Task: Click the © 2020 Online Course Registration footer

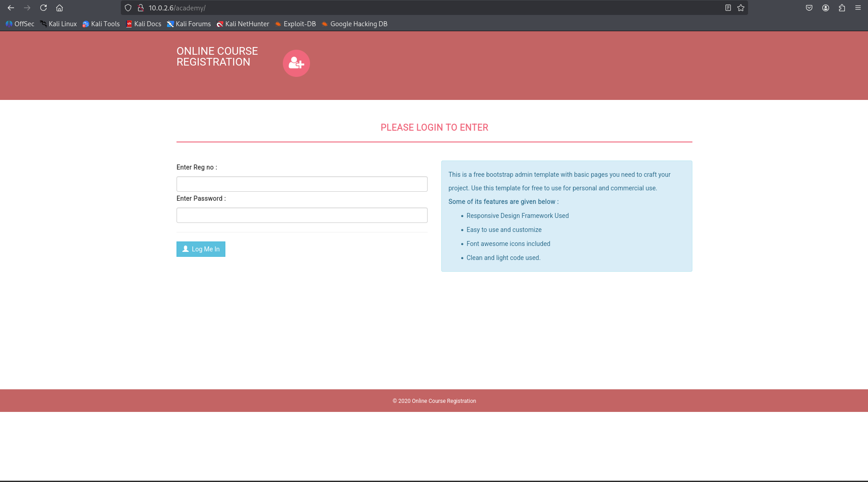Action: [x=434, y=401]
